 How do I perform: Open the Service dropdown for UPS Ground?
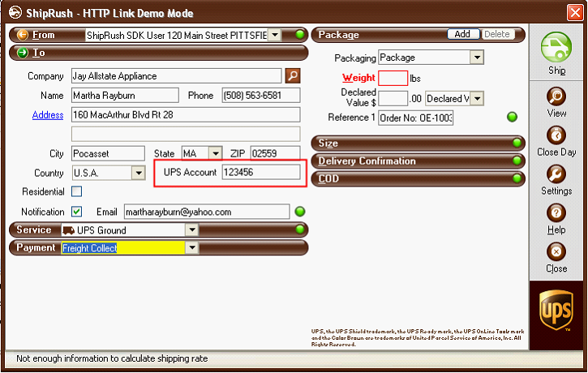point(191,229)
